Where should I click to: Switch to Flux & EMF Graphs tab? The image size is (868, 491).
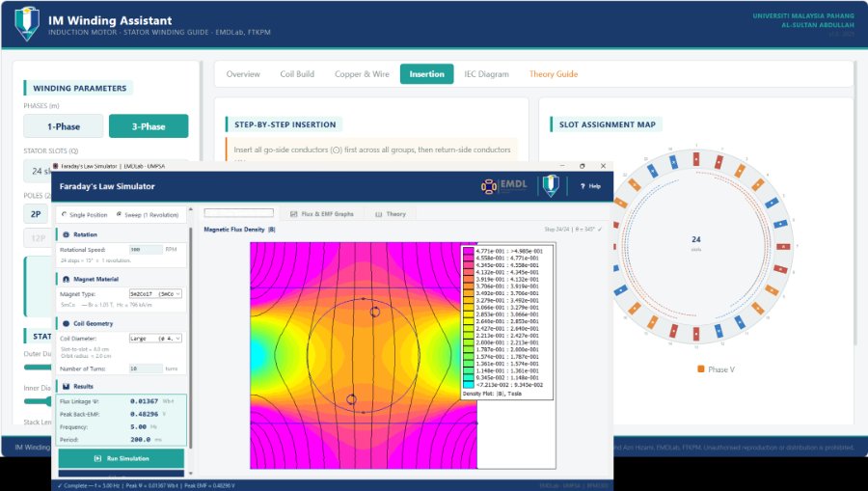point(321,214)
